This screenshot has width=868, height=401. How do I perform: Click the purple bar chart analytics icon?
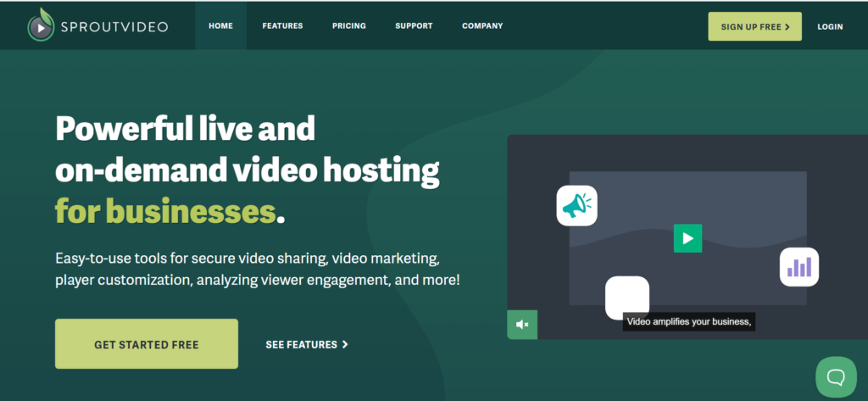click(x=799, y=267)
